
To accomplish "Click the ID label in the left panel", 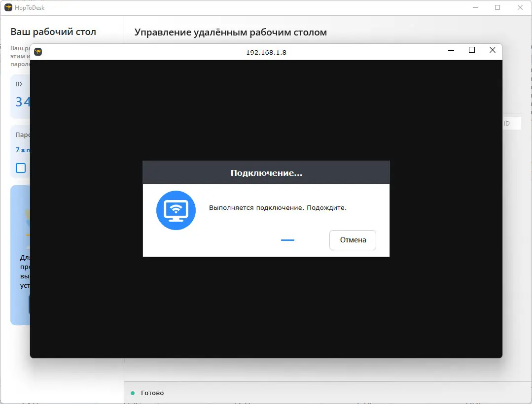I will (19, 84).
